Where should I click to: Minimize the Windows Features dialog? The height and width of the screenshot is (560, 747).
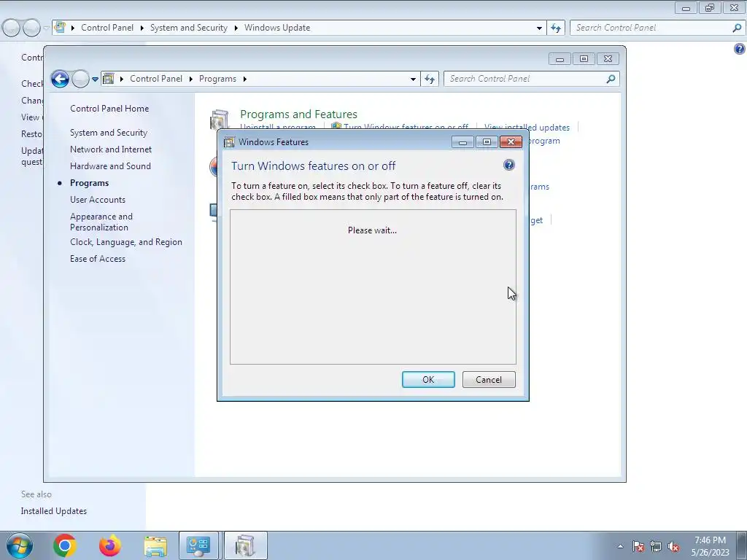pos(462,142)
